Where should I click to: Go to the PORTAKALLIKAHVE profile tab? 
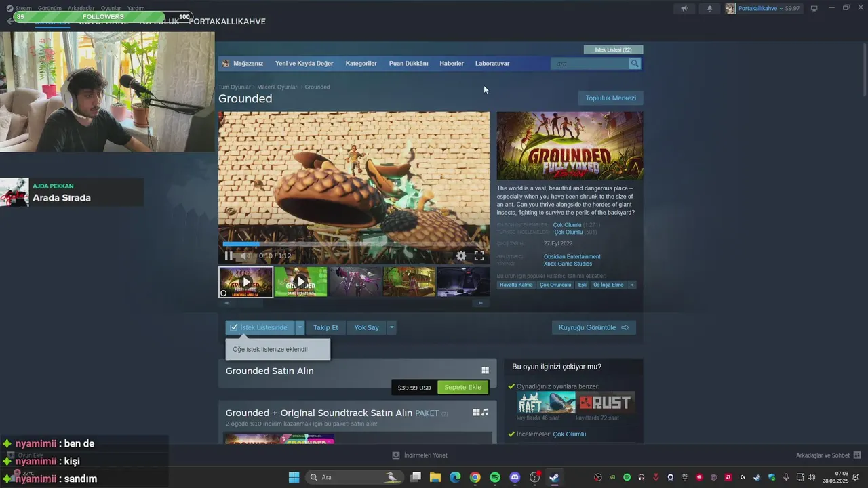227,22
